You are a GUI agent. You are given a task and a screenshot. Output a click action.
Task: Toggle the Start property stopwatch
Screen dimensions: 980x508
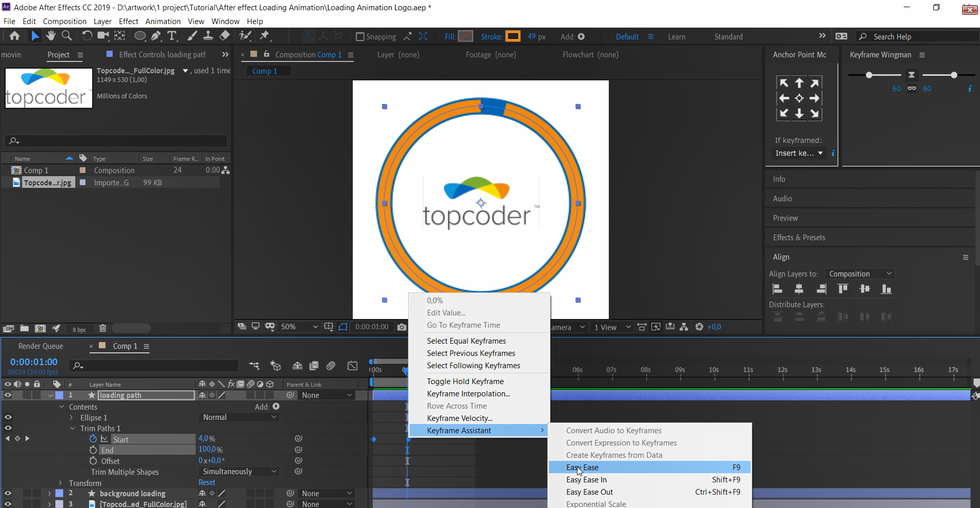(x=93, y=439)
